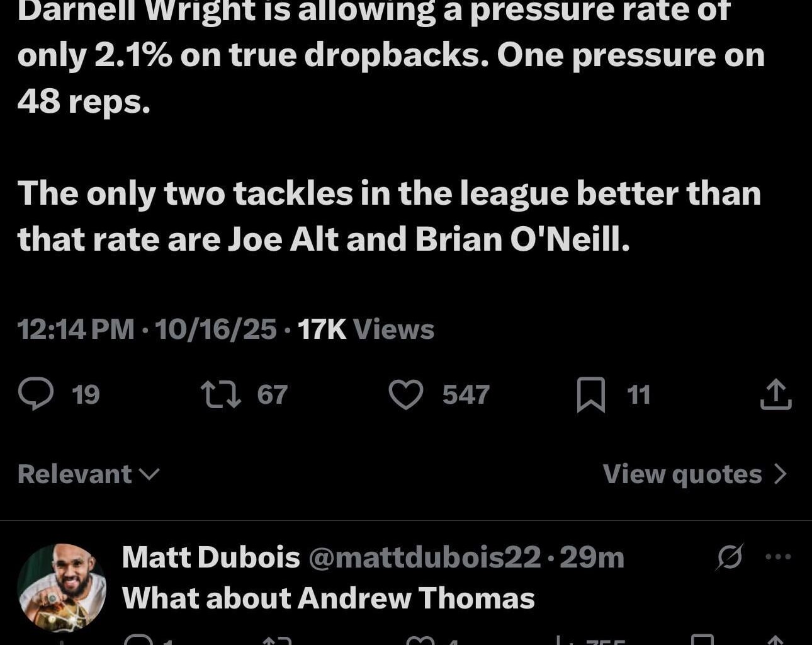Open the three-dot menu on Matt Dubois's reply
The height and width of the screenshot is (645, 812).
click(x=778, y=557)
